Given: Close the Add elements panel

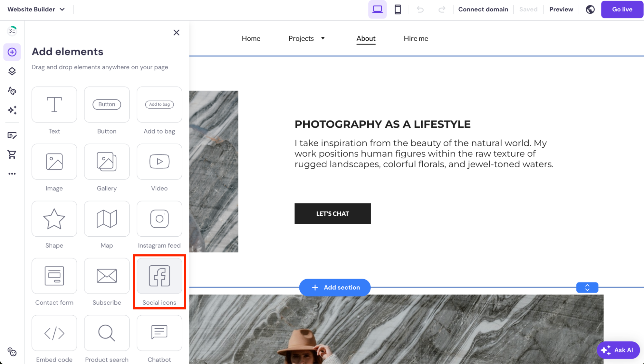Looking at the screenshot, I should 176,32.
